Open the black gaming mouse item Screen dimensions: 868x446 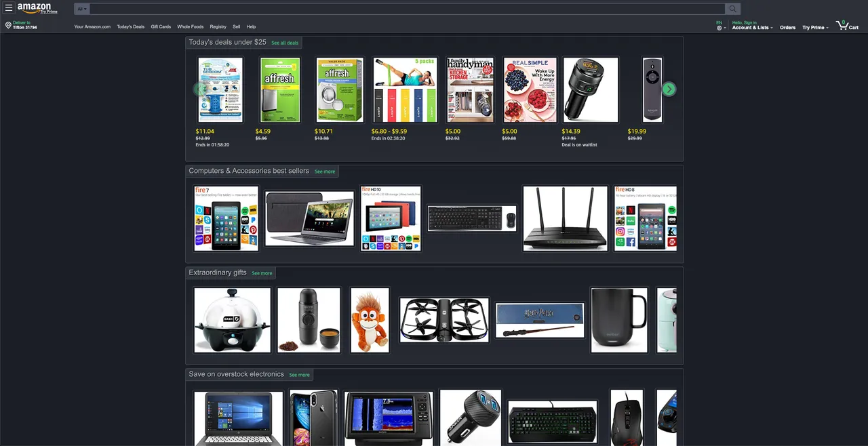627,418
